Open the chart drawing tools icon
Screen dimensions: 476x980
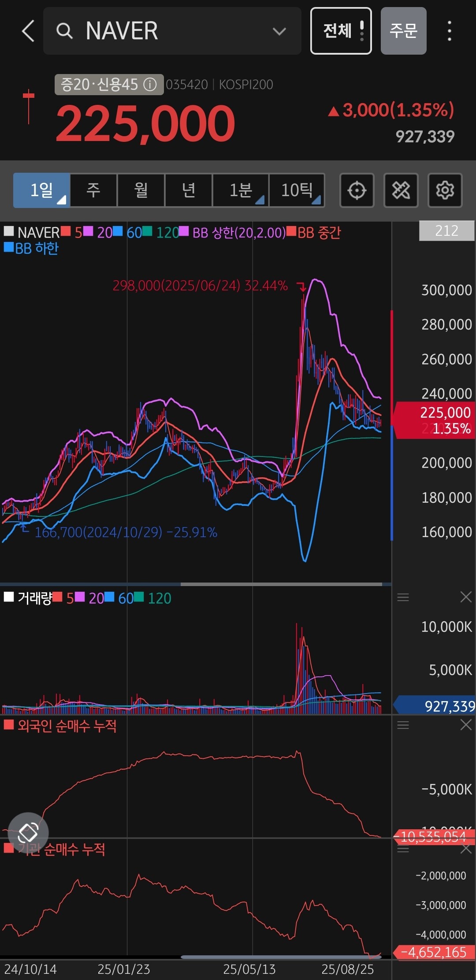point(401,190)
